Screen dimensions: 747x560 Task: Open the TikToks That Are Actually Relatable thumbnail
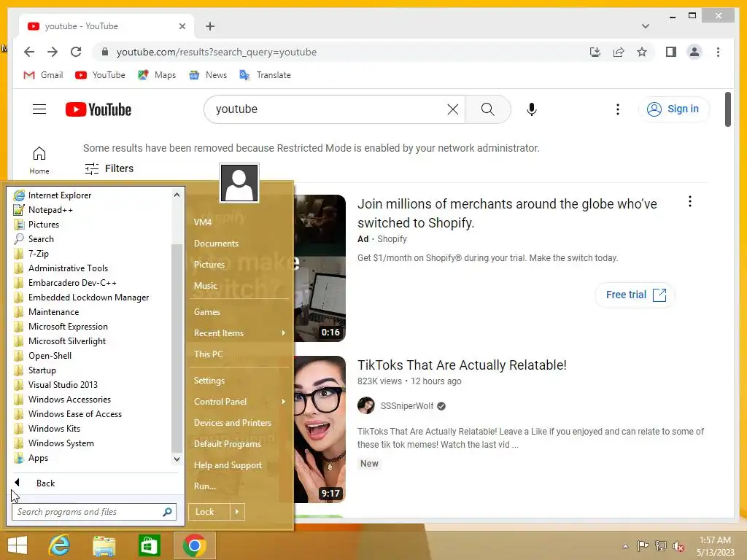point(320,429)
